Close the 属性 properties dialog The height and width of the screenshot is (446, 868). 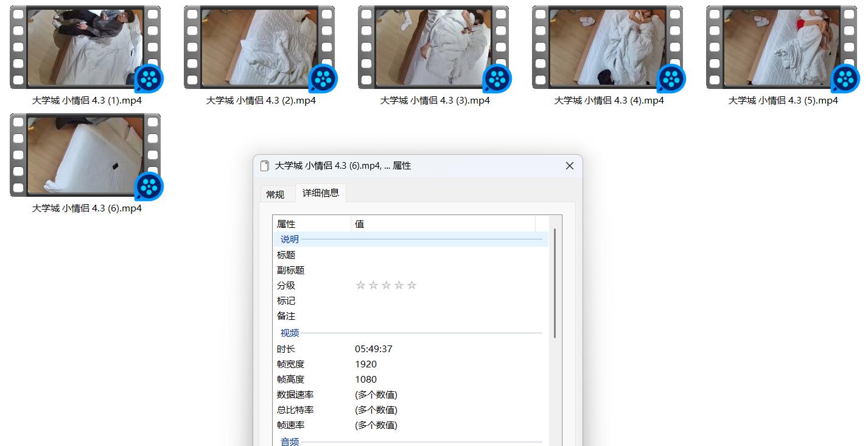point(569,166)
